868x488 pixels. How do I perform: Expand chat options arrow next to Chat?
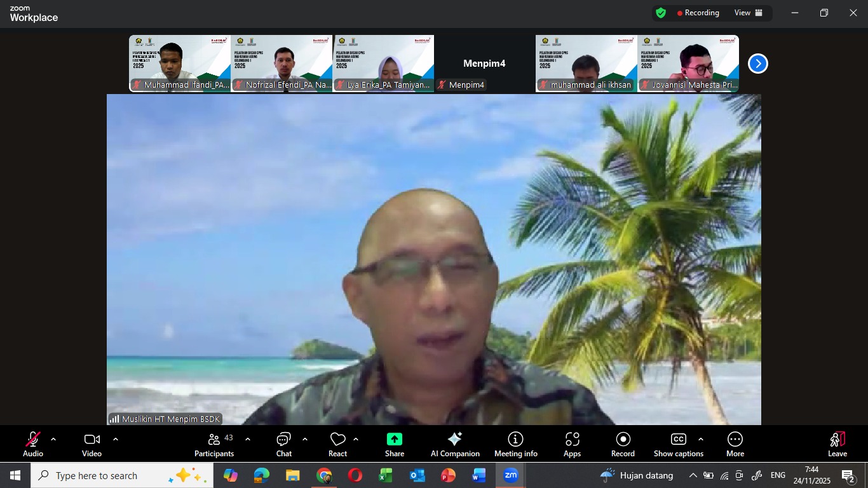click(304, 439)
